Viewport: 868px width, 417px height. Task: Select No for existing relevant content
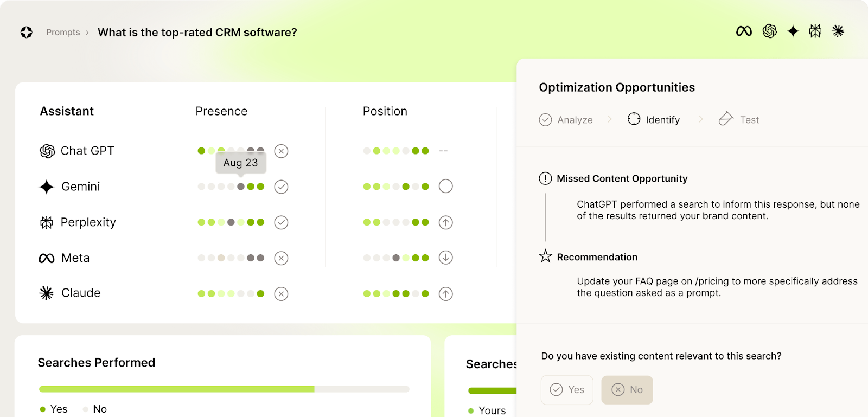[627, 390]
